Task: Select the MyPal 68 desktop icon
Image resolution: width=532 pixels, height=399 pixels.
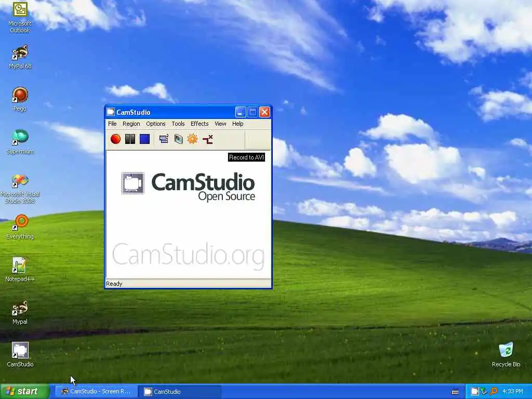Action: [20, 57]
